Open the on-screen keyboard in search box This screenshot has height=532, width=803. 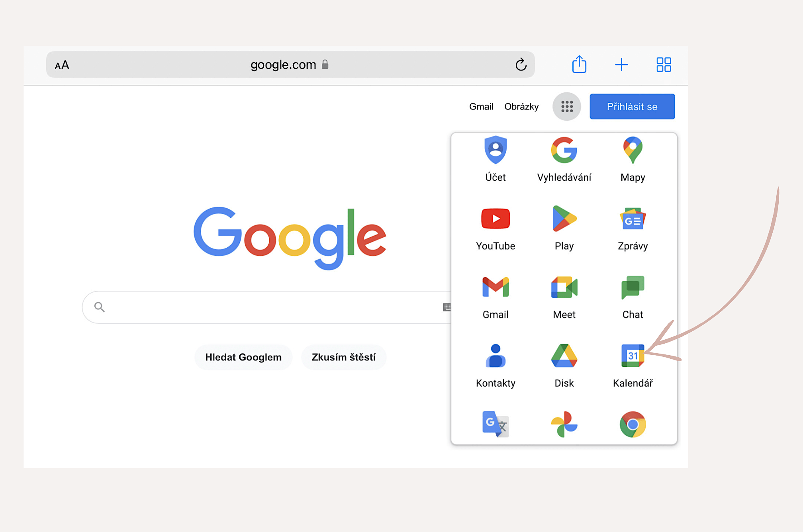[447, 307]
